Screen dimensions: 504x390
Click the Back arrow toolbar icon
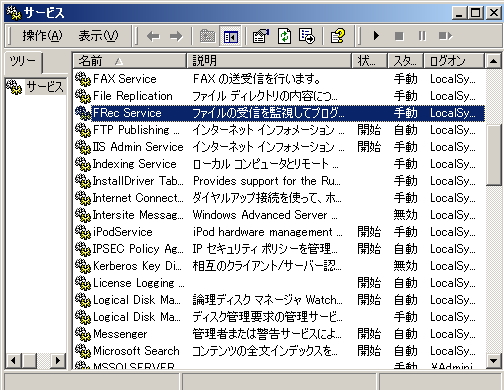pos(153,36)
